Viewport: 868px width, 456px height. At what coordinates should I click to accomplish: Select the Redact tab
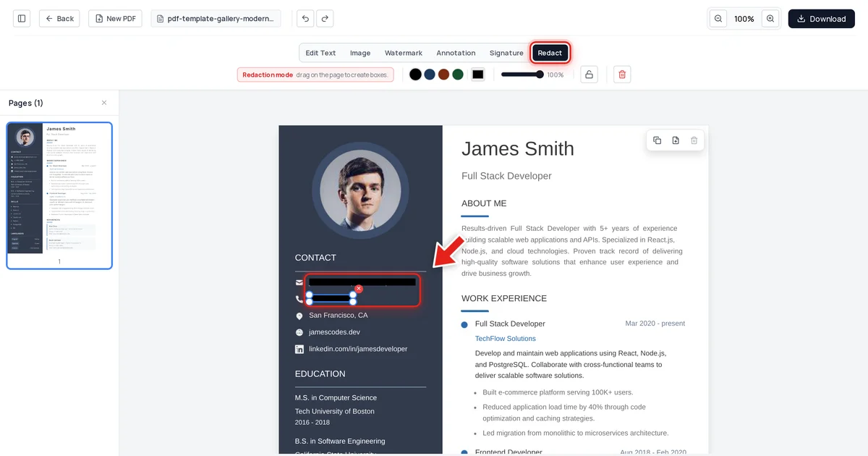pos(550,53)
